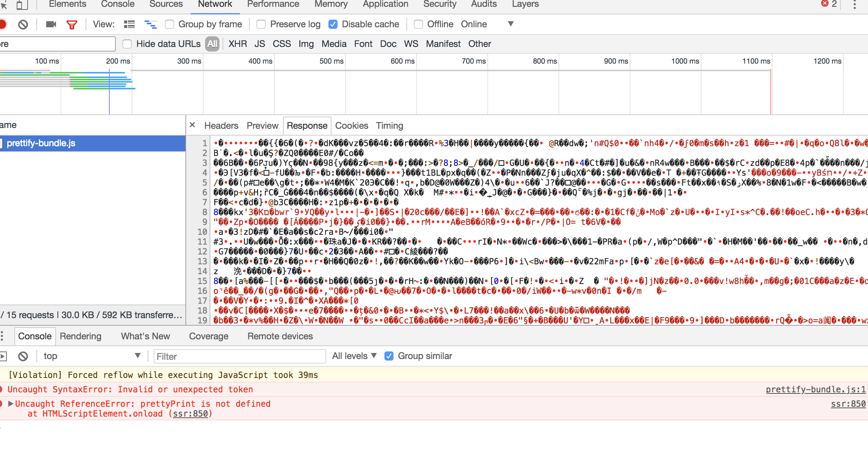The height and width of the screenshot is (459, 868).
Task: Filter requests to JS type only
Action: tap(260, 44)
